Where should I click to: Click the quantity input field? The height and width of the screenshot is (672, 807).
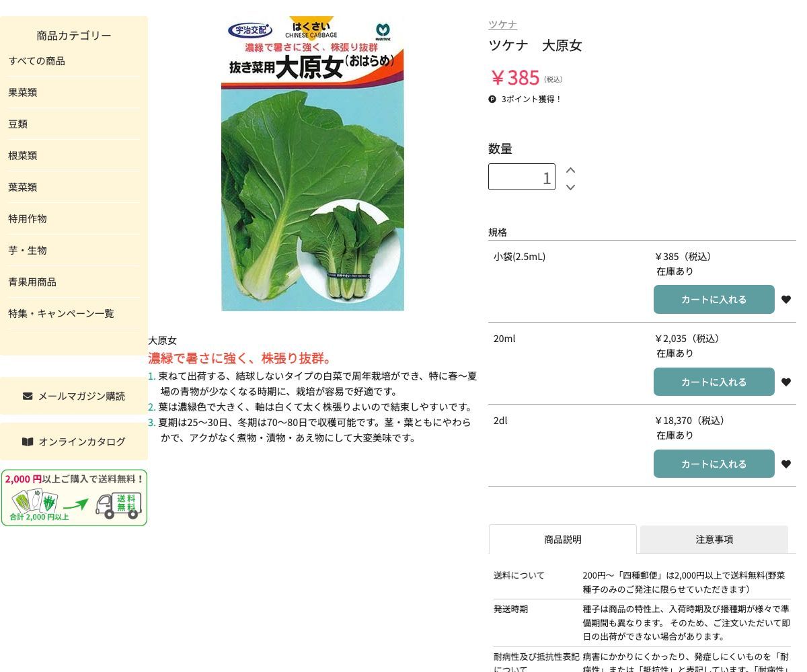pyautogui.click(x=521, y=177)
